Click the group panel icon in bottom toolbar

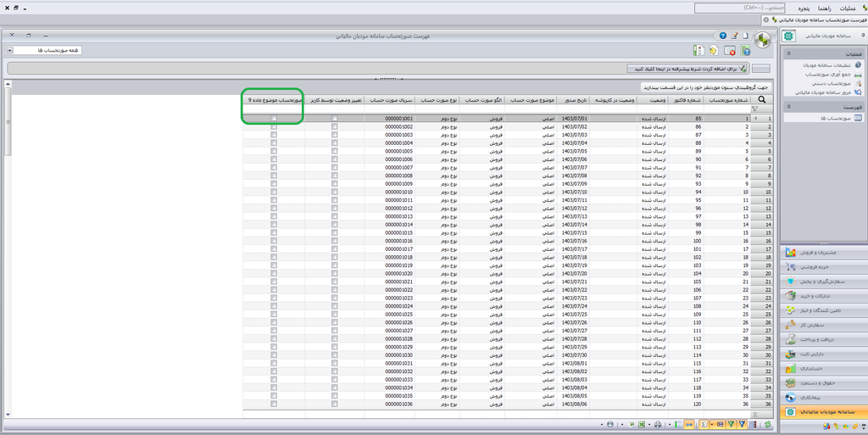point(720,425)
